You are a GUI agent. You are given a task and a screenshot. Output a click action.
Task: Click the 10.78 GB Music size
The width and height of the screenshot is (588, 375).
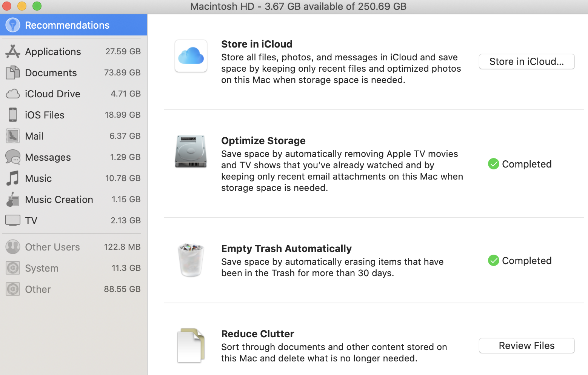pyautogui.click(x=123, y=178)
